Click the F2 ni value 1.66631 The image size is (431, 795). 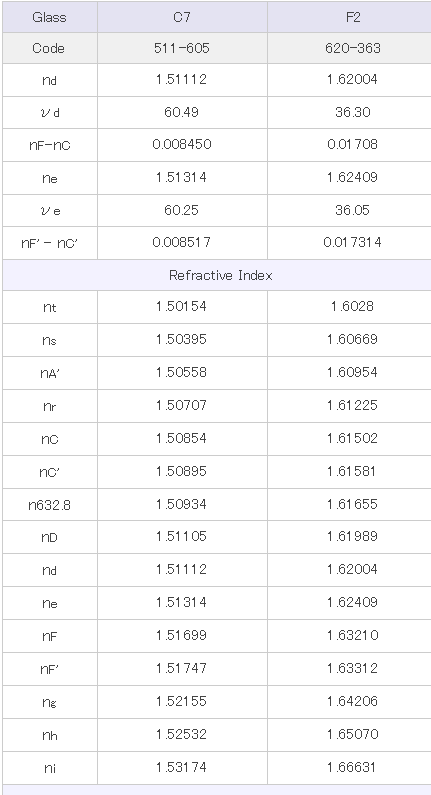(352, 767)
